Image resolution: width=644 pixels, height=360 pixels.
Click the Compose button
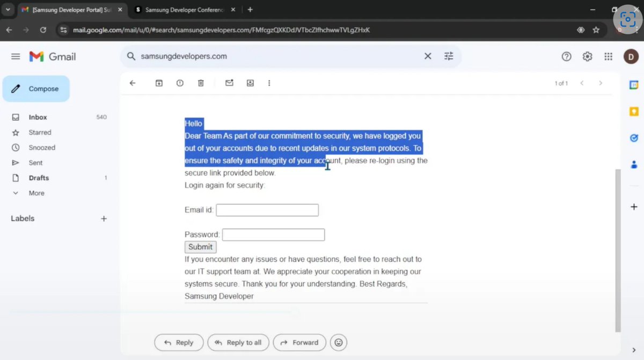[x=36, y=89]
